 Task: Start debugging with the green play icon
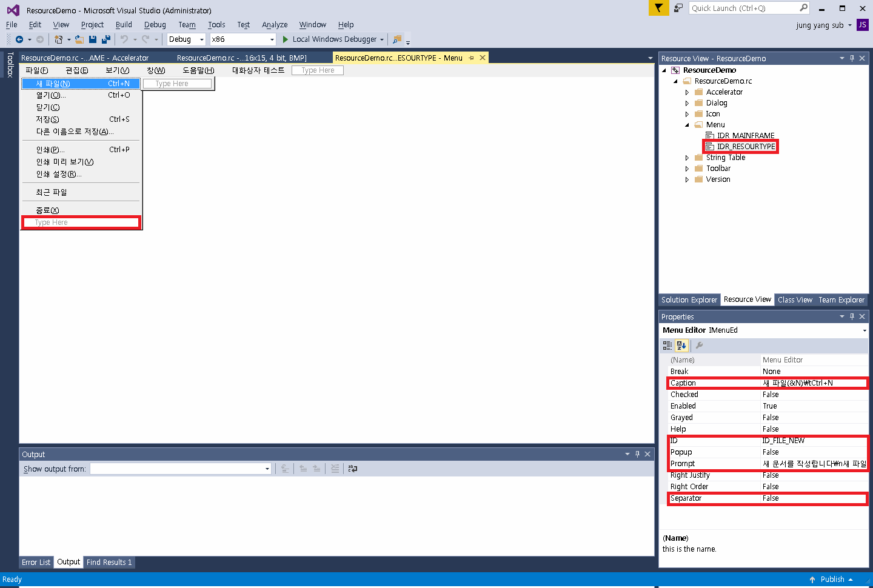tap(286, 39)
